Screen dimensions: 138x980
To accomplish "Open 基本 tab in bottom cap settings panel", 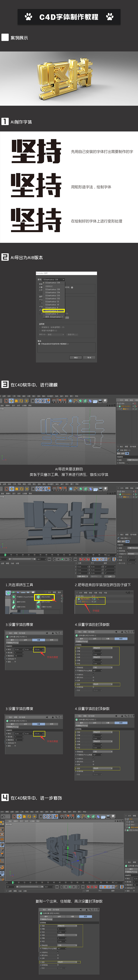I will click(x=46, y=917).
